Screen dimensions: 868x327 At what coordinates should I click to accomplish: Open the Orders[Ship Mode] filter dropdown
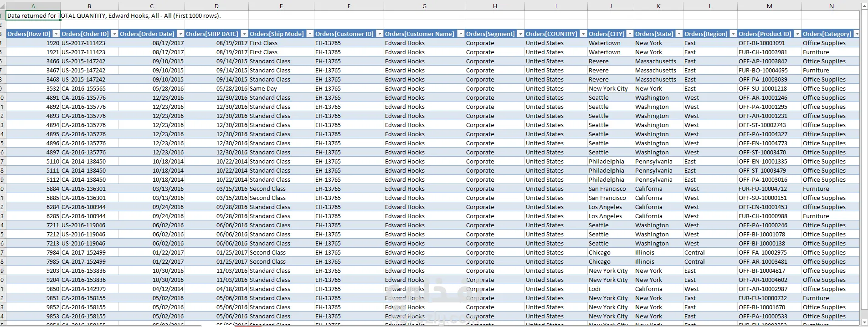click(310, 34)
